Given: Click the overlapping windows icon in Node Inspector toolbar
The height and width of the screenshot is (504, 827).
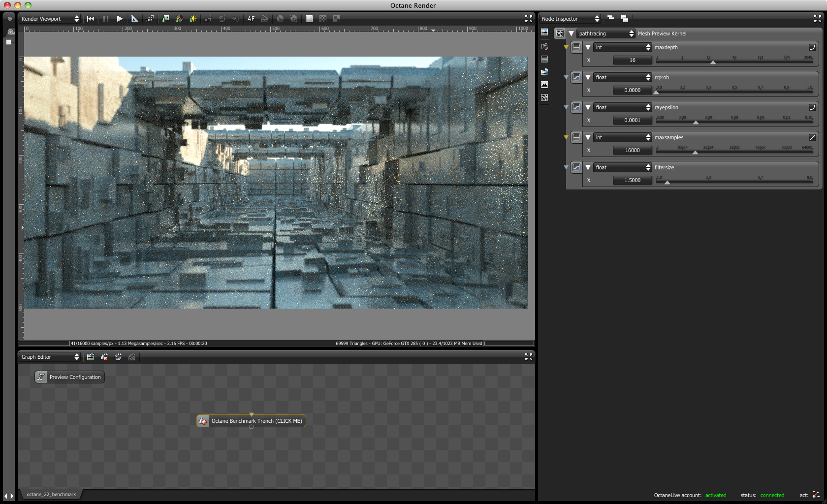Looking at the screenshot, I should tap(625, 19).
